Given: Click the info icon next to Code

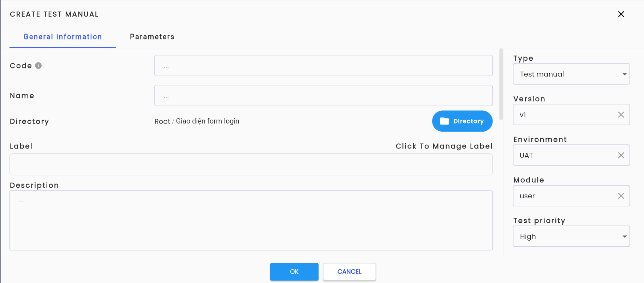Looking at the screenshot, I should (x=38, y=66).
